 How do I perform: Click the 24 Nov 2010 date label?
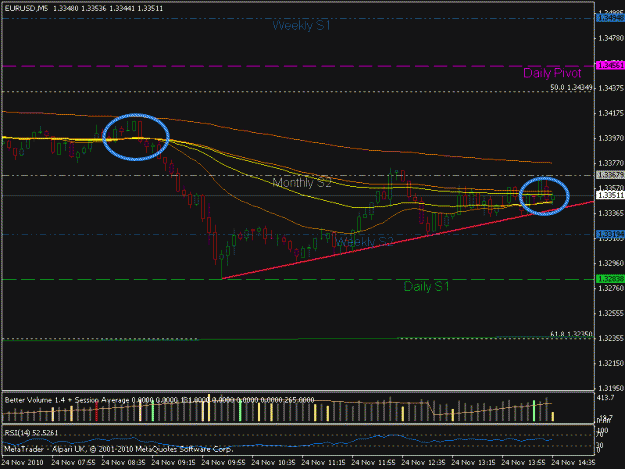tap(22, 463)
